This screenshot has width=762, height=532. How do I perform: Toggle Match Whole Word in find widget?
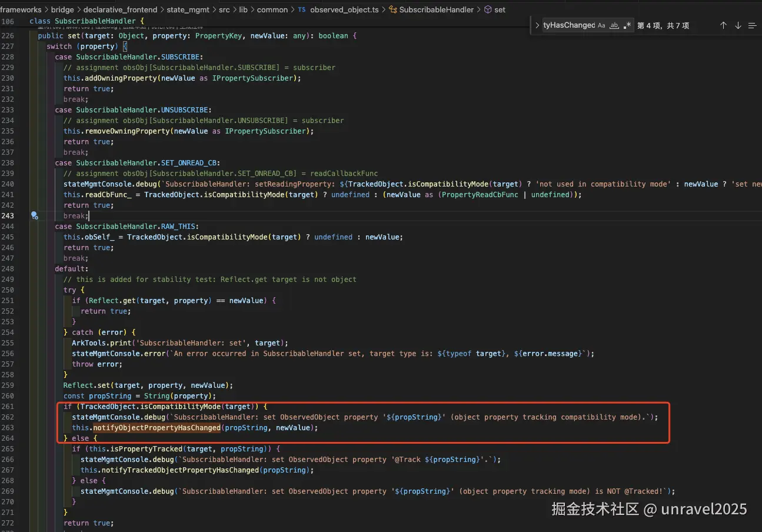tap(614, 25)
